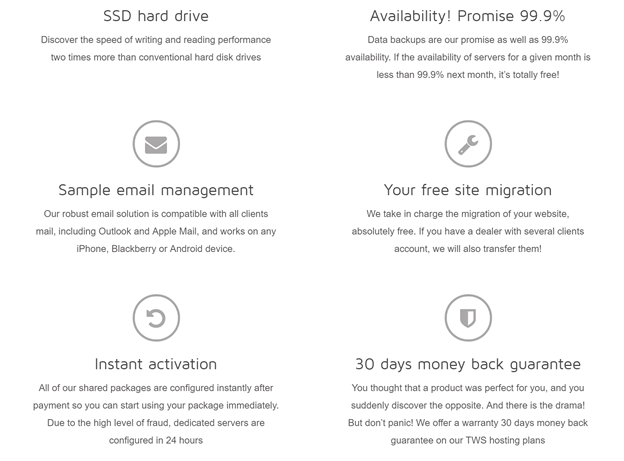Click the robust email solution paragraph
624x461 pixels.
point(156,231)
